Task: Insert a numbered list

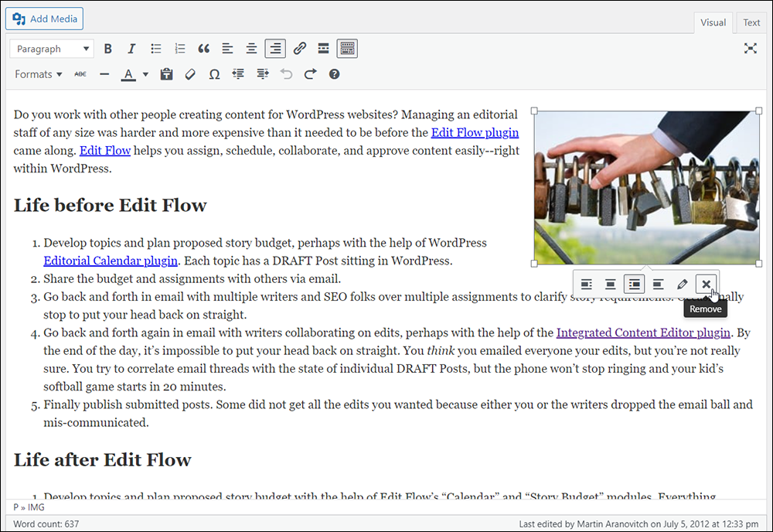Action: [180, 49]
